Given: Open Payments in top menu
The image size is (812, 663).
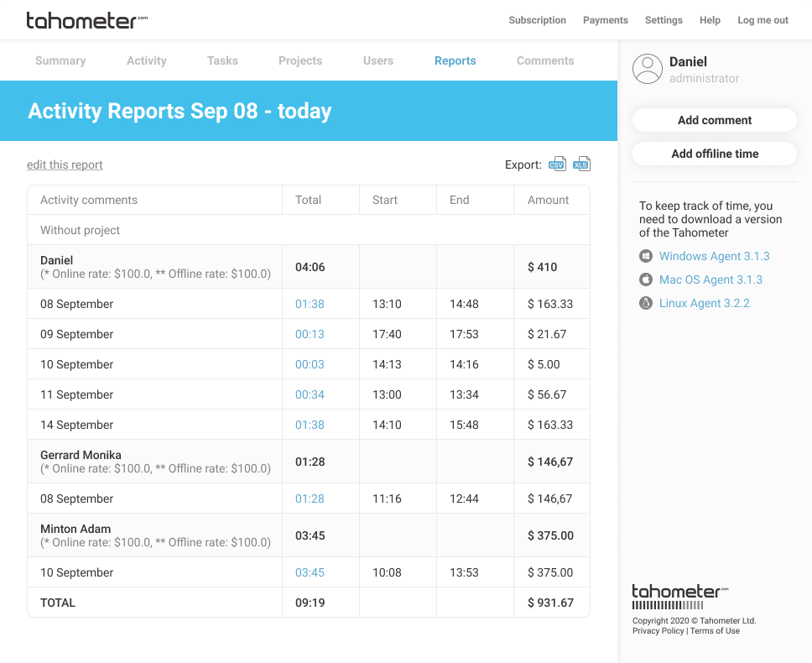Looking at the screenshot, I should click(x=606, y=20).
